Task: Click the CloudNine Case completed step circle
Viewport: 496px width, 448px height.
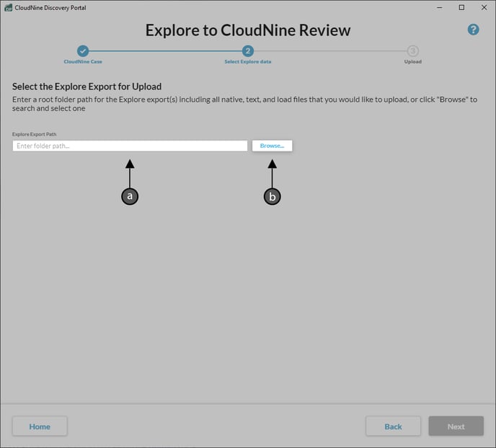Action: [x=83, y=50]
